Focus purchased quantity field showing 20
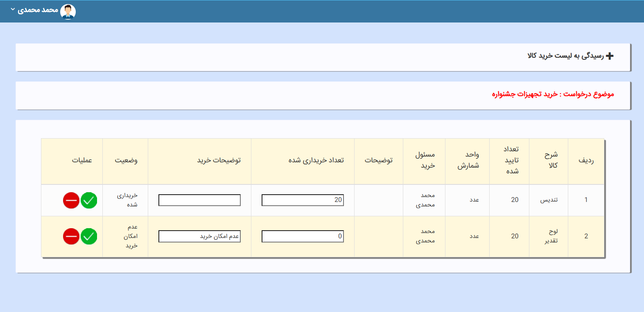This screenshot has width=644, height=312. coord(303,200)
